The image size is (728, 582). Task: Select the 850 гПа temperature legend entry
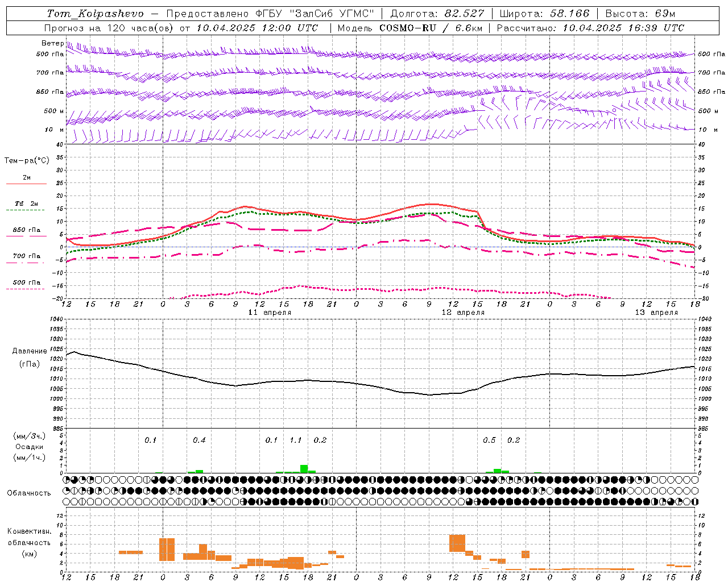27,230
